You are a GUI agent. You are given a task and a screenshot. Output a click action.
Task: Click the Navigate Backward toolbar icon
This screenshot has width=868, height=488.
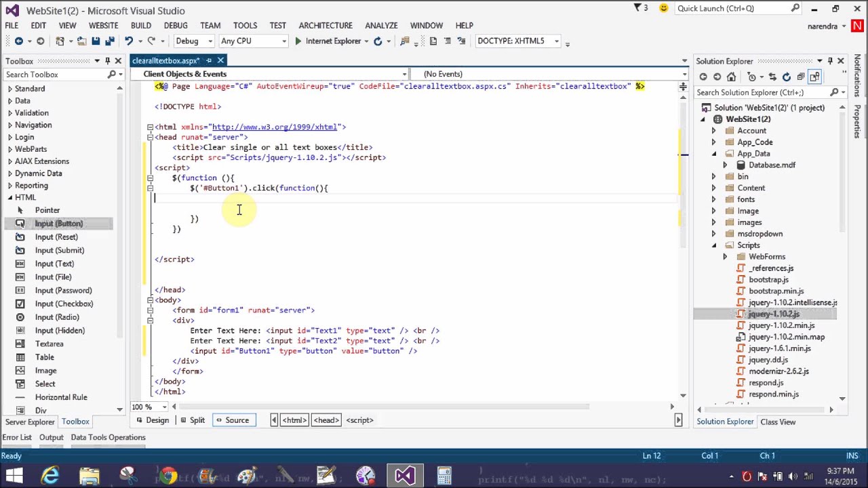click(19, 41)
